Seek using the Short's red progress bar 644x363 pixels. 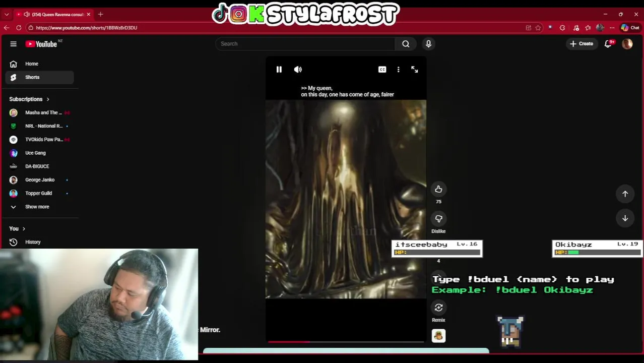point(346,342)
